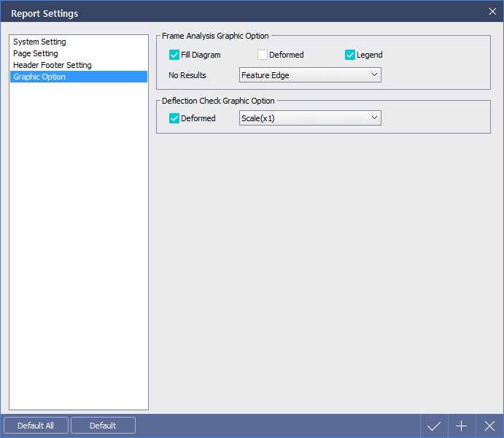Click the X cancel icon in bottom bar

pyautogui.click(x=489, y=426)
